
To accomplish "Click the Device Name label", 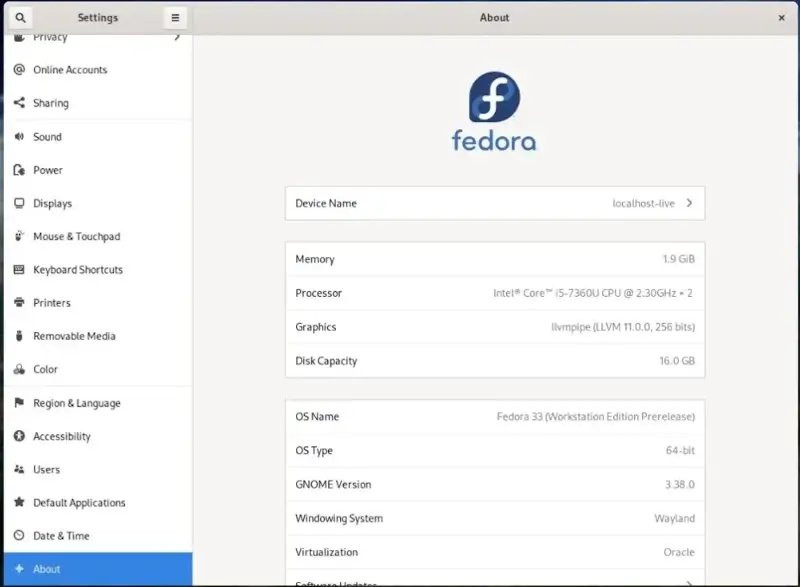I will (326, 203).
